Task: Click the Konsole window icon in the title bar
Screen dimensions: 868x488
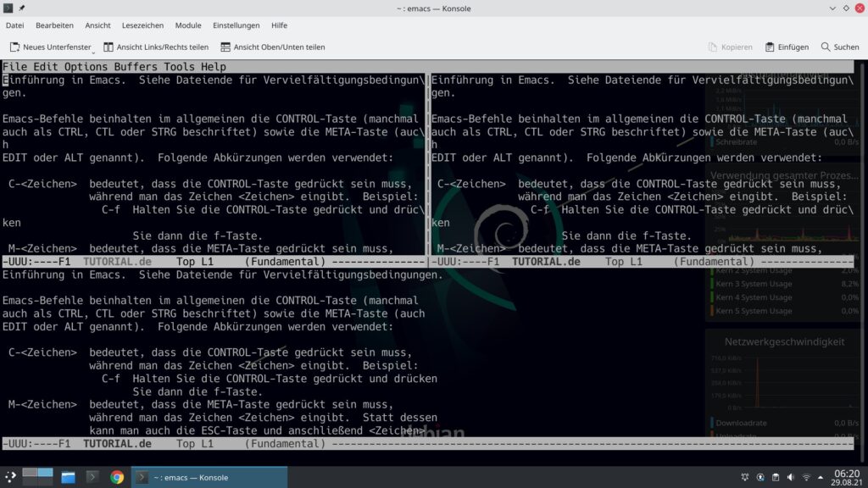Action: [x=8, y=8]
